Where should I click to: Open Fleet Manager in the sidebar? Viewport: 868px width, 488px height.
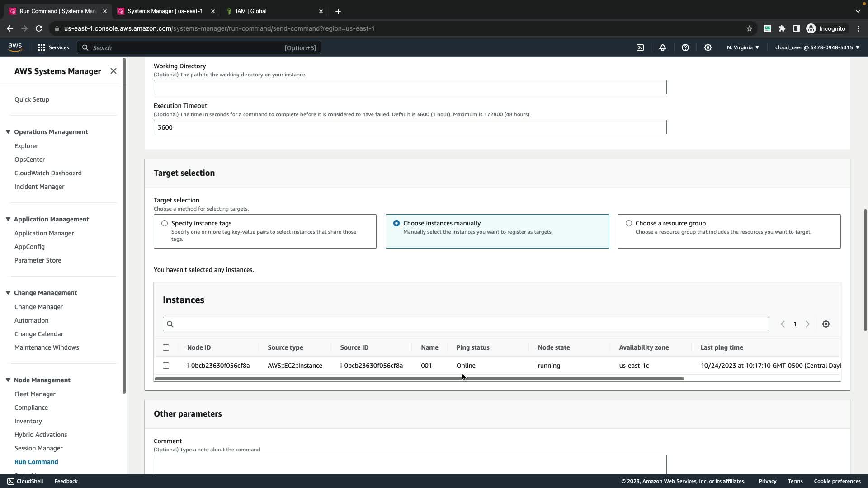click(x=35, y=394)
